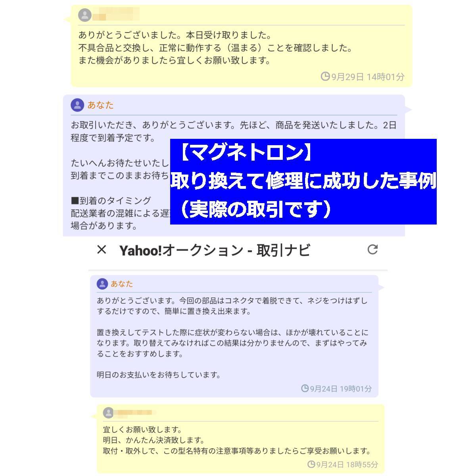Click the ■到着のタイミング heading
Image resolution: width=476 pixels, height=476 pixels.
(111, 201)
